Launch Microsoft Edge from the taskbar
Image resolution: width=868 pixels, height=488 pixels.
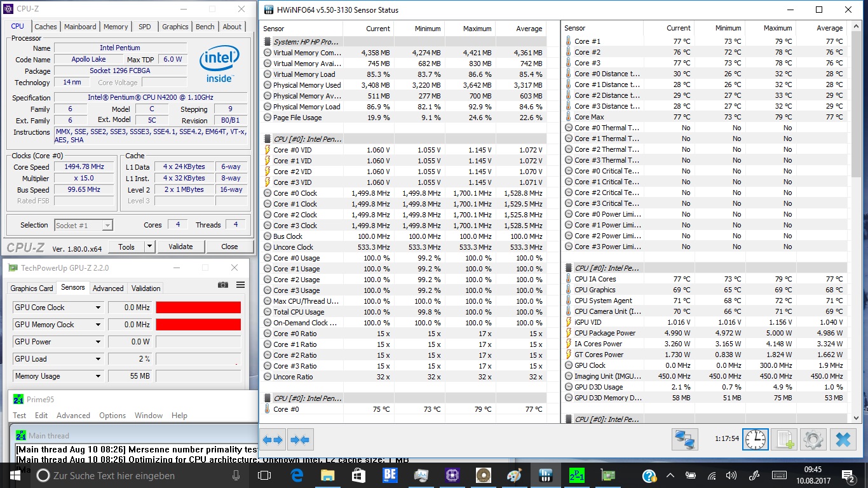point(297,475)
